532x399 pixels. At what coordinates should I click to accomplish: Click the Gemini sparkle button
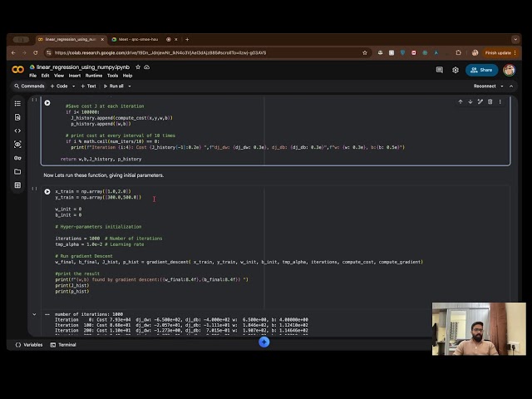[264, 342]
